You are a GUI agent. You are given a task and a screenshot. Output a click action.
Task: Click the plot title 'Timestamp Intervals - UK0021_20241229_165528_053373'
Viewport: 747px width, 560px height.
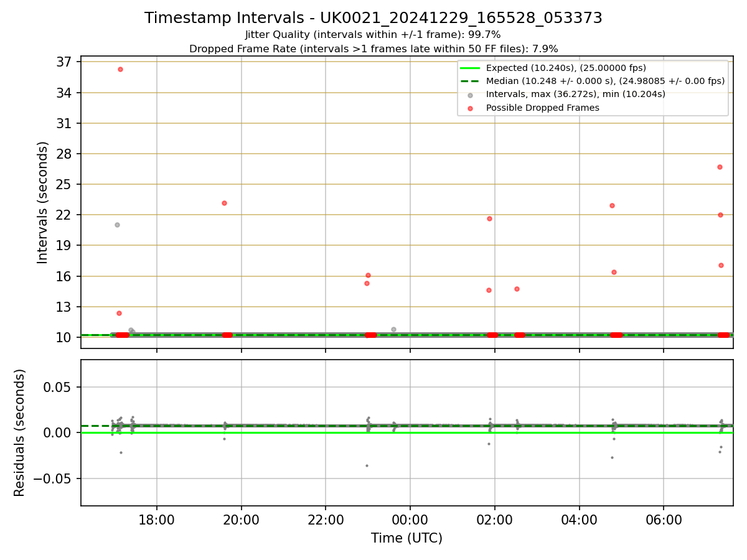point(373,18)
